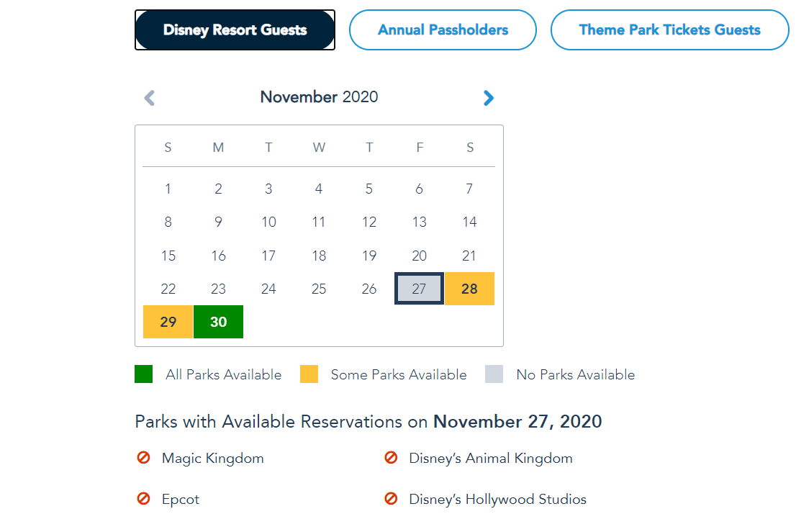Image resolution: width=796 pixels, height=532 pixels.
Task: Click unavailable icon beside Disney's Animal Kingdom
Action: [x=391, y=457]
